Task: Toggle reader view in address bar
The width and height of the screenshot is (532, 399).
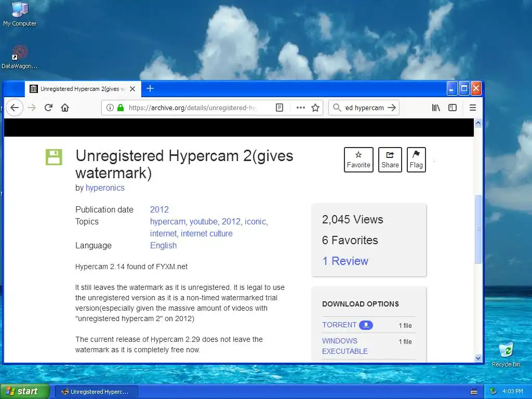Action: 279,108
